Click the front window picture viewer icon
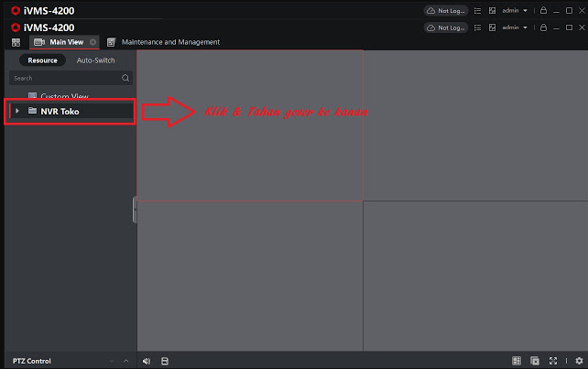The height and width of the screenshot is (369, 588). coord(493,27)
